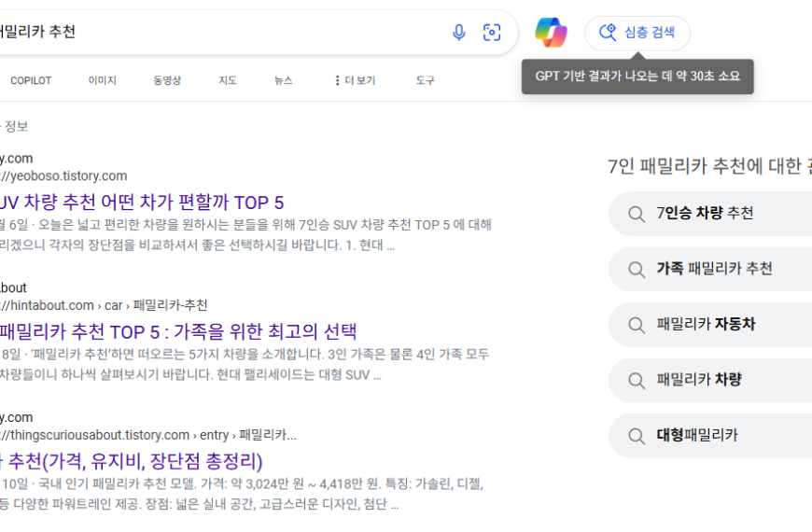Click the 정보 label above results
The width and height of the screenshot is (812, 532).
coord(16,126)
